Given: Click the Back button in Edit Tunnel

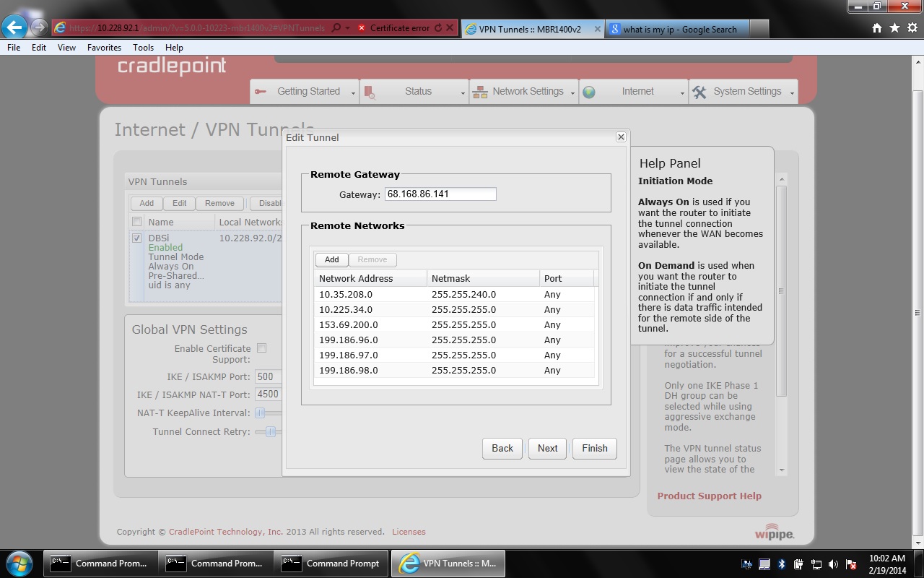Looking at the screenshot, I should click(502, 448).
